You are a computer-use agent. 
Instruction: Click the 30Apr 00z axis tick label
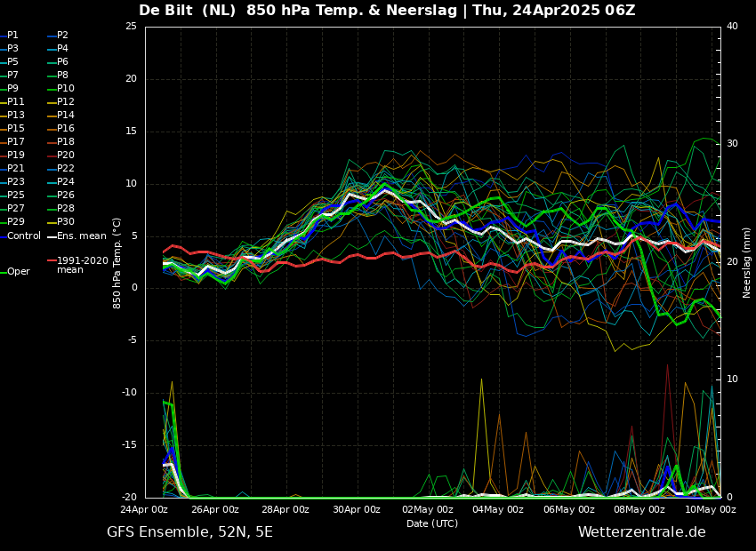[358, 509]
